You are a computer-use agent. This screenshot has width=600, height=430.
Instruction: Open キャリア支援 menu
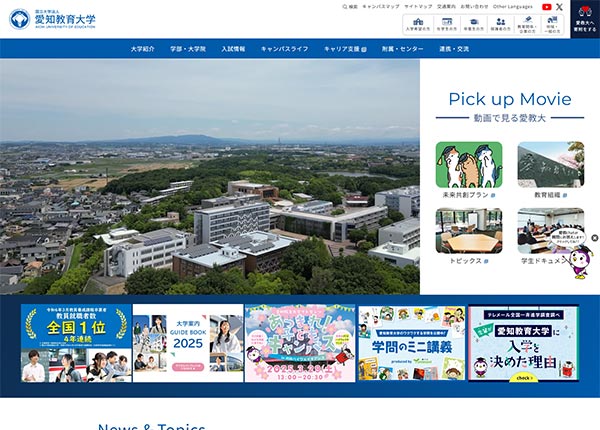coord(345,49)
